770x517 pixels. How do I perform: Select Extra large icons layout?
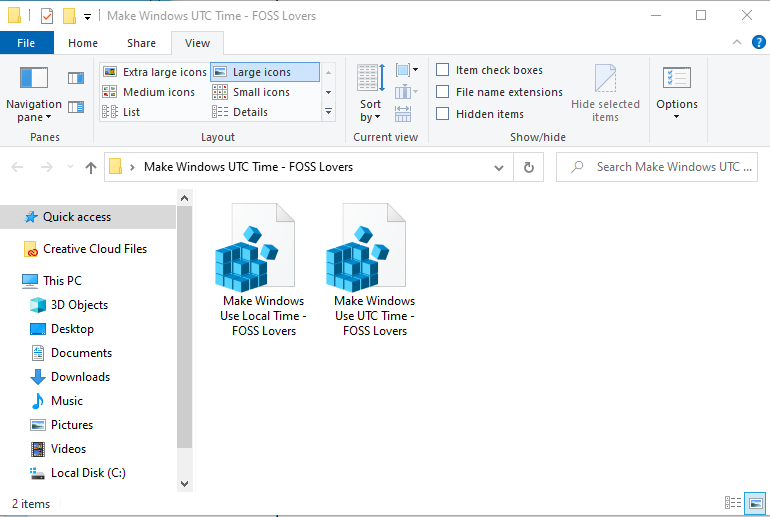(155, 72)
